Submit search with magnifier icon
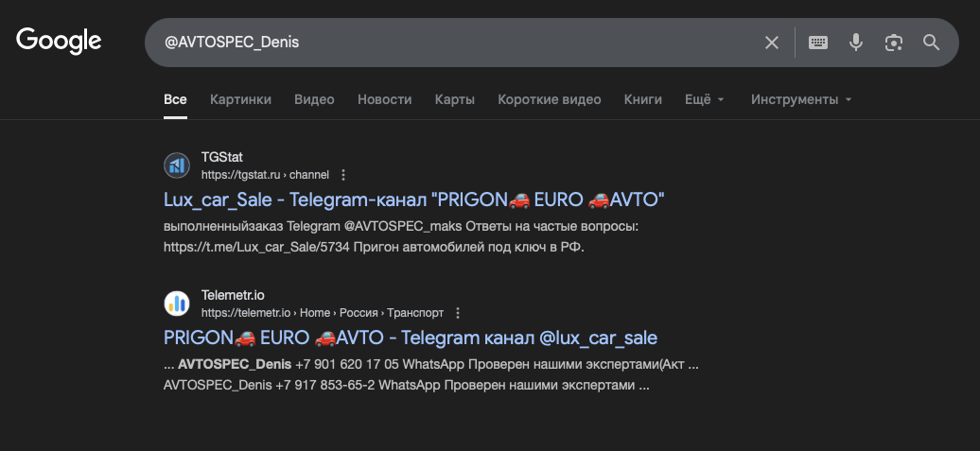Image resolution: width=980 pixels, height=451 pixels. tap(931, 43)
